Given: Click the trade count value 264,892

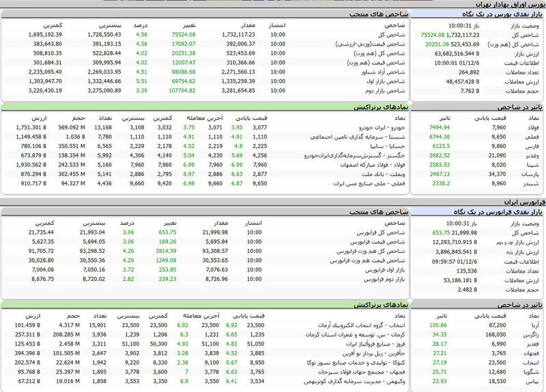Looking at the screenshot, I should point(469,72).
